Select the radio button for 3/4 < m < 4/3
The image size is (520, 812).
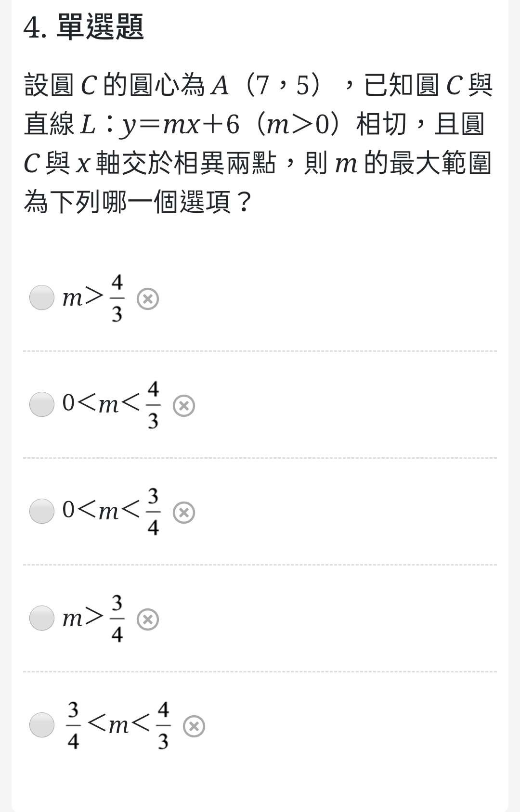[42, 725]
